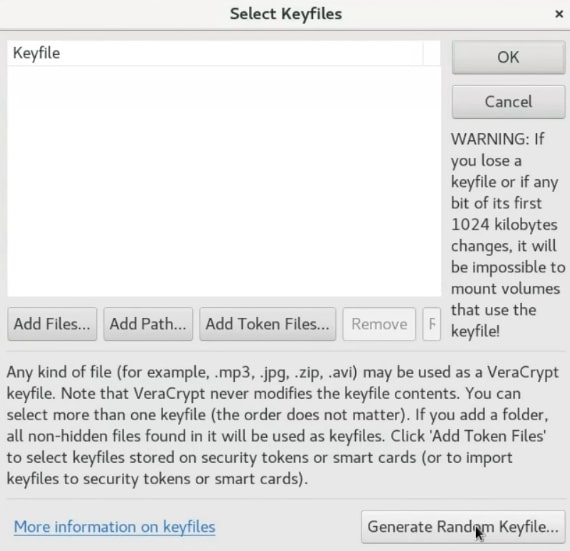Click the 'that use the keyfile!' warning ending
Image resolution: width=570 pixels, height=551 pixels.
[x=494, y=320]
